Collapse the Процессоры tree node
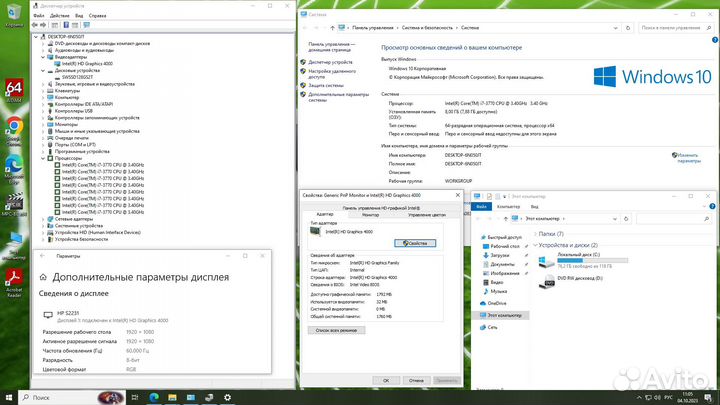This screenshot has height=405, width=720. tap(43, 158)
